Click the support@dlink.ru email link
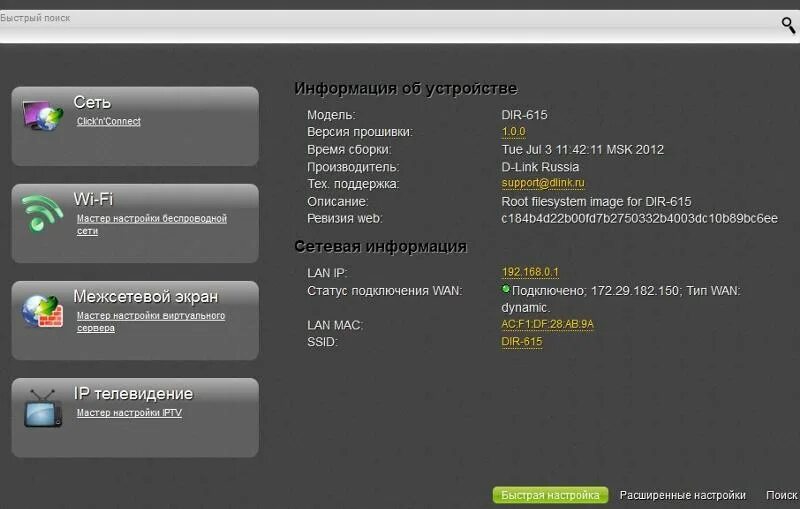Viewport: 800px width, 509px height. click(x=543, y=183)
